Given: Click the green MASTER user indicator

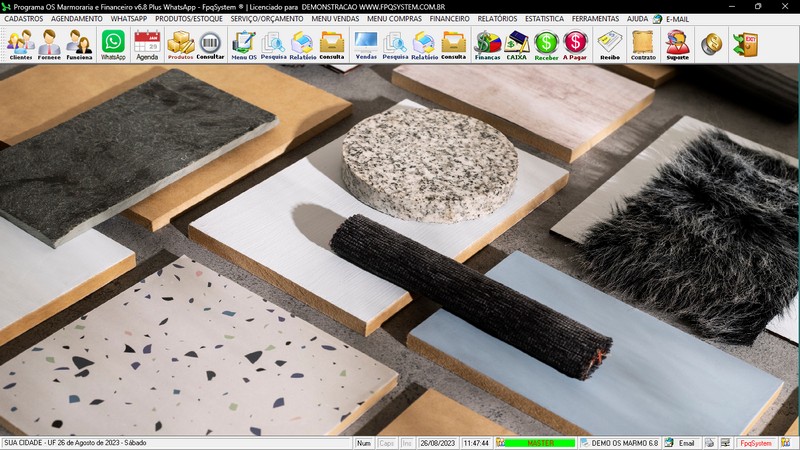Looking at the screenshot, I should tap(540, 443).
